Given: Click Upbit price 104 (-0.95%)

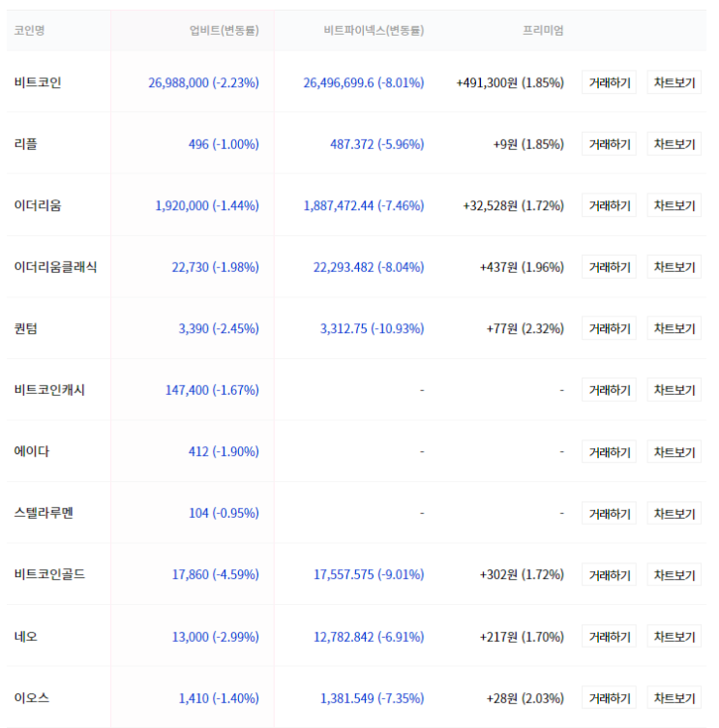Looking at the screenshot, I should point(224,513).
